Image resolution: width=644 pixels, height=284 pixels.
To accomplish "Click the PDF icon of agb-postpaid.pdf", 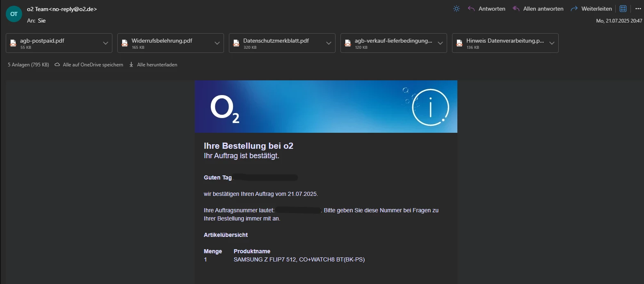I will click(13, 43).
